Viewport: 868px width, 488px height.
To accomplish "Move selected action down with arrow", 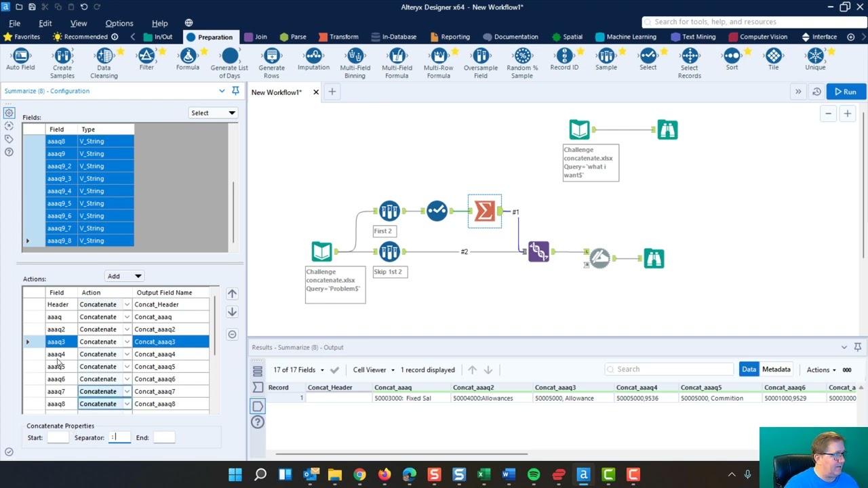I will [x=232, y=312].
